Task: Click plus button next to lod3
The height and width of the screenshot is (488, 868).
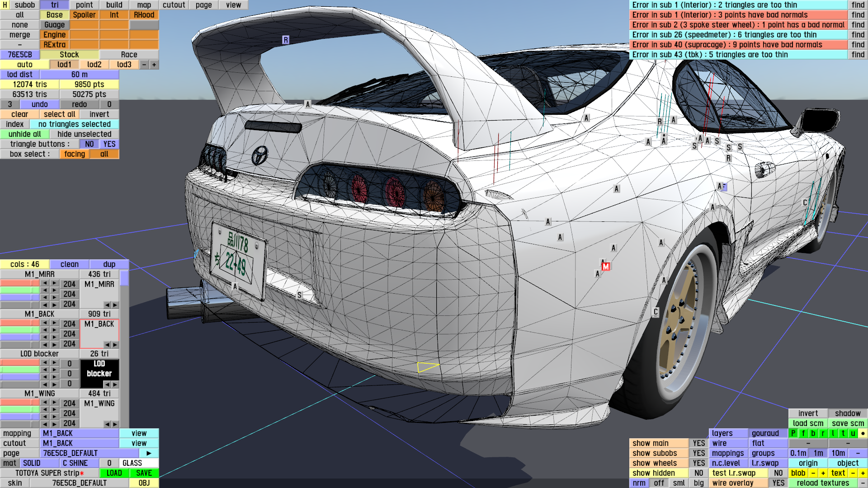Action: [154, 65]
